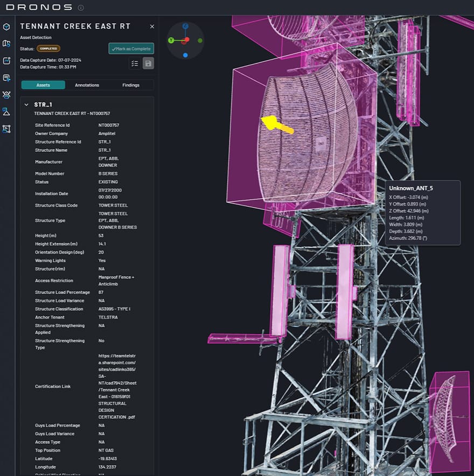The width and height of the screenshot is (474, 476).
Task: Open the 3D cube model view in sidebar
Action: pos(6,26)
